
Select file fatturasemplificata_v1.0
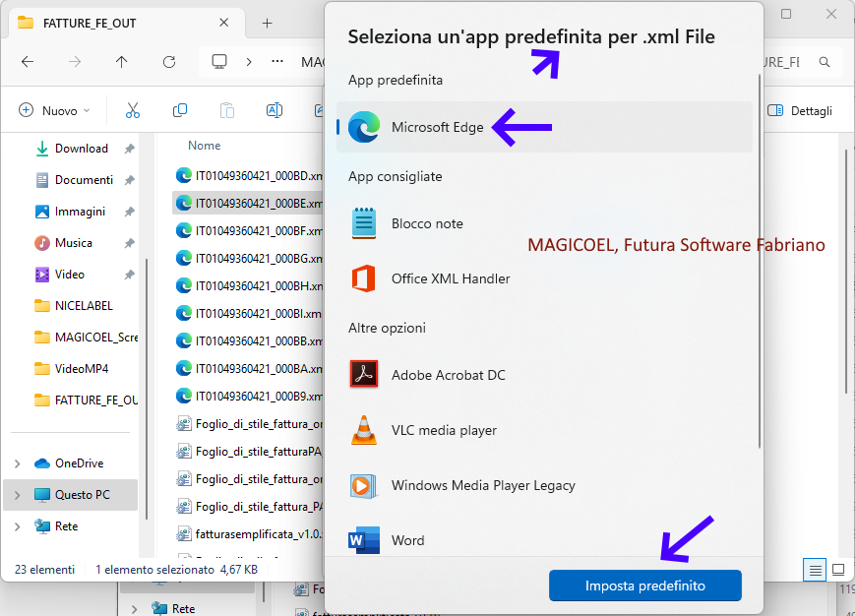pyautogui.click(x=248, y=533)
